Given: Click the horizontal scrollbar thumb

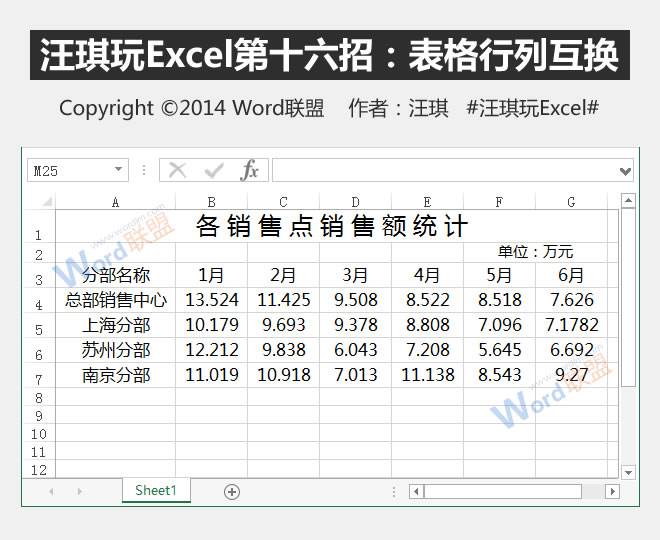Looking at the screenshot, I should point(502,491).
